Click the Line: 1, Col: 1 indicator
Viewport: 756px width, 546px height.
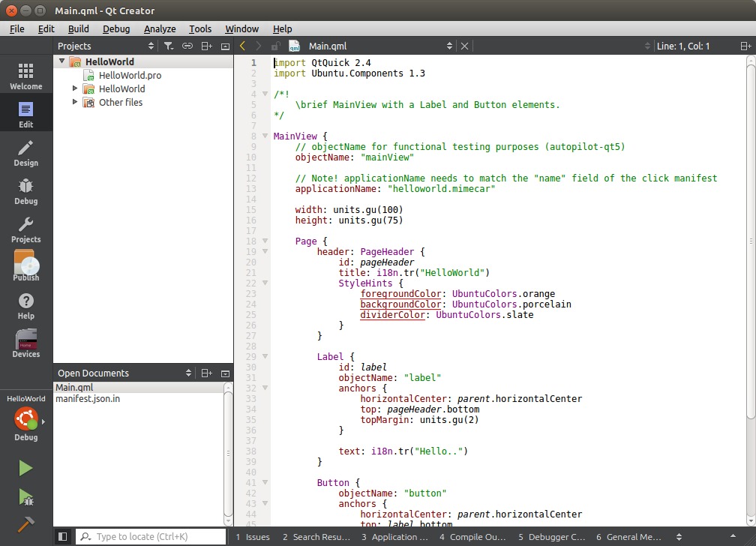(x=683, y=46)
